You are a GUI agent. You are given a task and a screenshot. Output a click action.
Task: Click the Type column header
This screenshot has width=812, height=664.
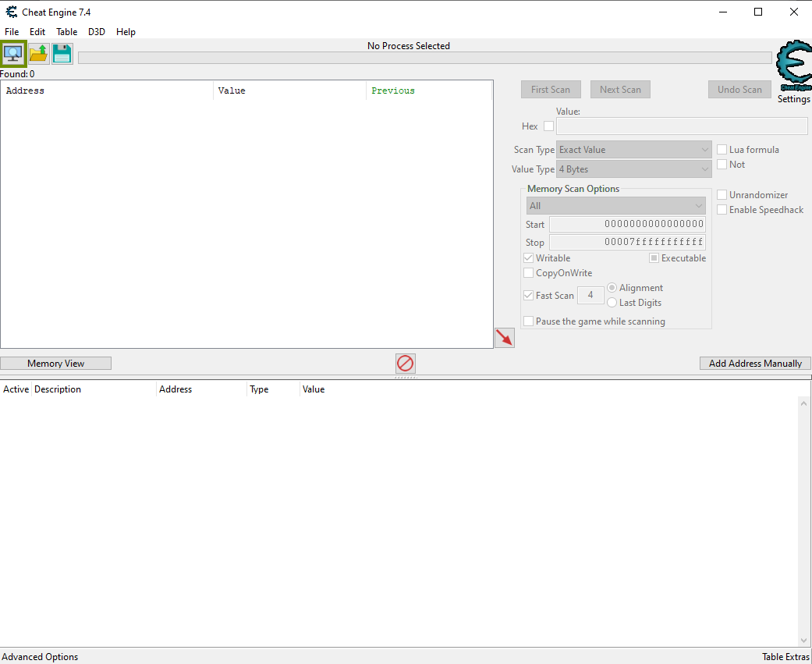pyautogui.click(x=273, y=389)
